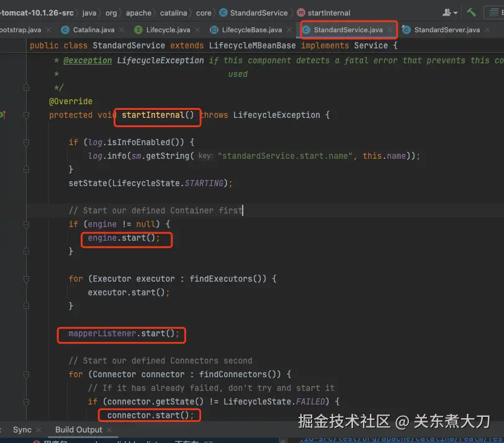This screenshot has width=504, height=443.
Task: Click executor.start() call
Action: click(x=128, y=293)
